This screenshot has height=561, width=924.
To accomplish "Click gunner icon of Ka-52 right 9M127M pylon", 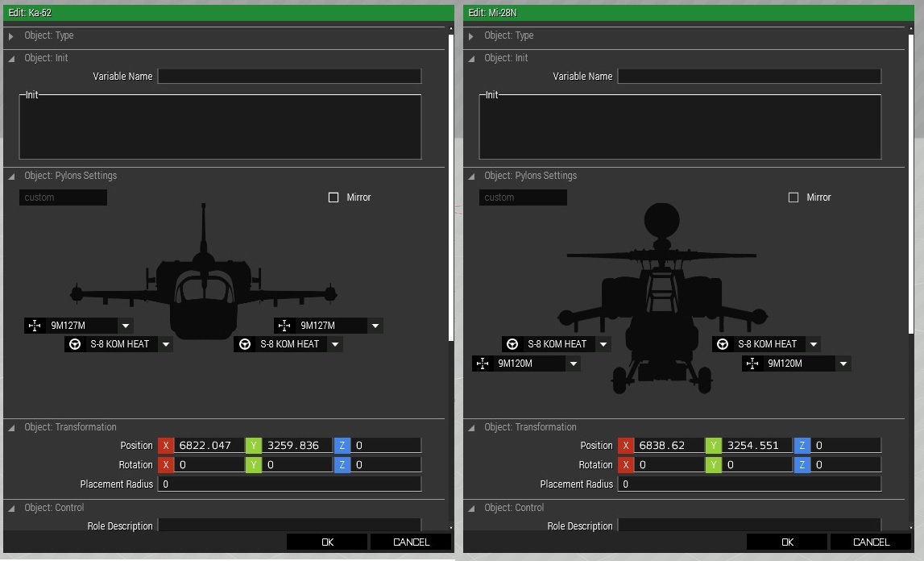I will click(x=284, y=326).
